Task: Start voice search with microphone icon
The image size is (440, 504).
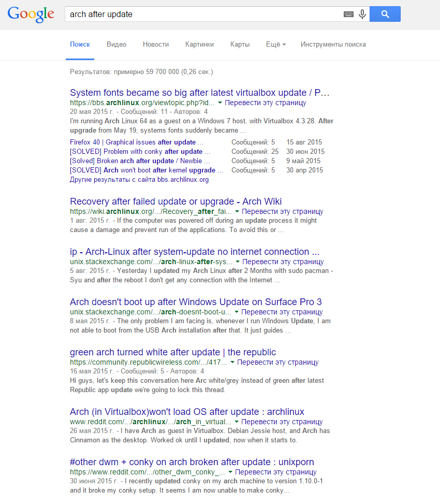Action: pyautogui.click(x=362, y=14)
